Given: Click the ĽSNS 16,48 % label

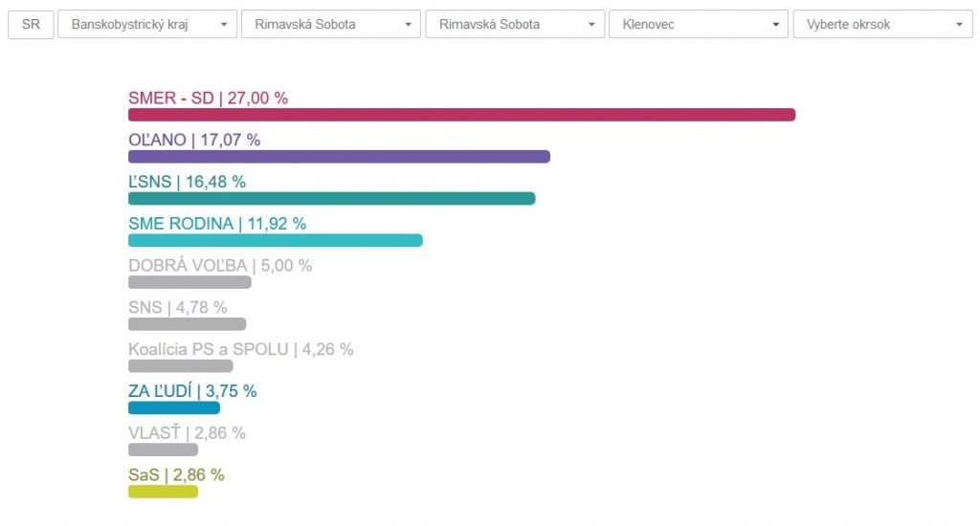Looking at the screenshot, I should click(x=187, y=182).
